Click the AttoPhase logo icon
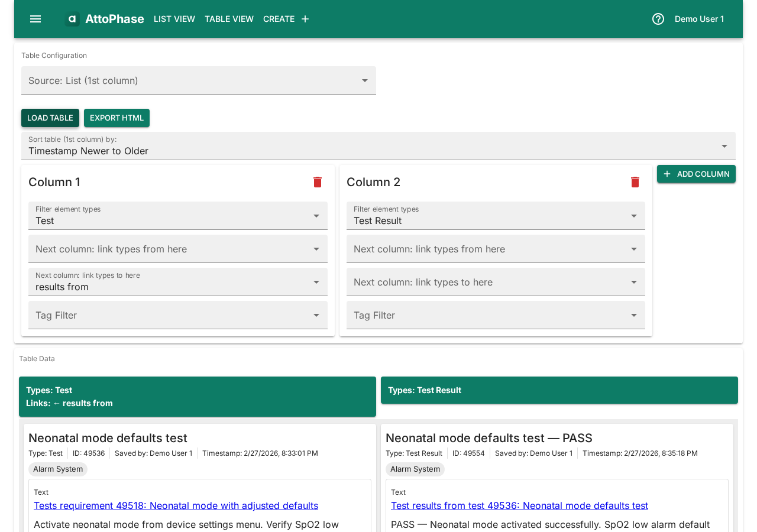 [x=72, y=18]
